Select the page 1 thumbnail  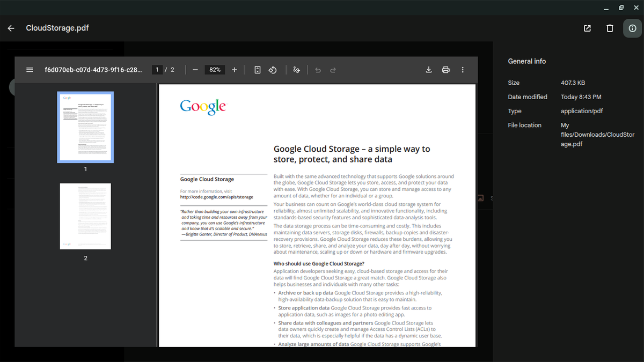pyautogui.click(x=85, y=127)
